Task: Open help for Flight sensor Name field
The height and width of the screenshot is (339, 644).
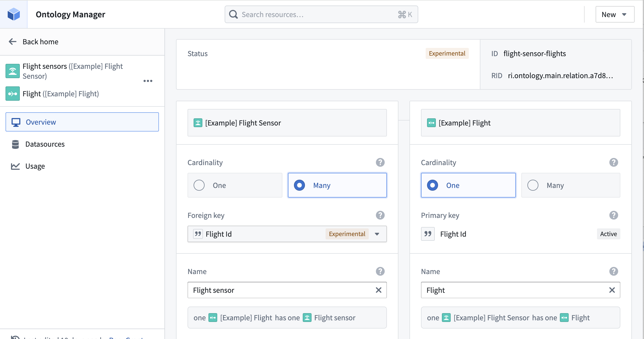Action: 380,271
